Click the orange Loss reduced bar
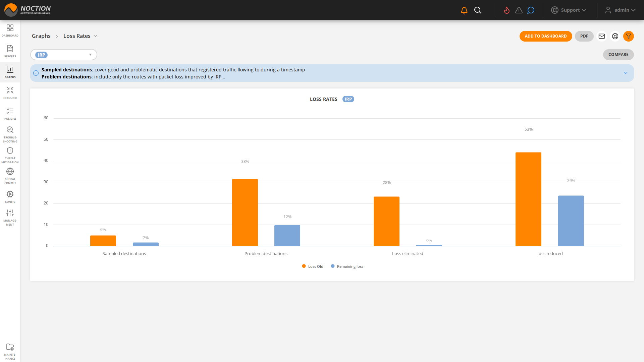The width and height of the screenshot is (644, 362). [528, 199]
